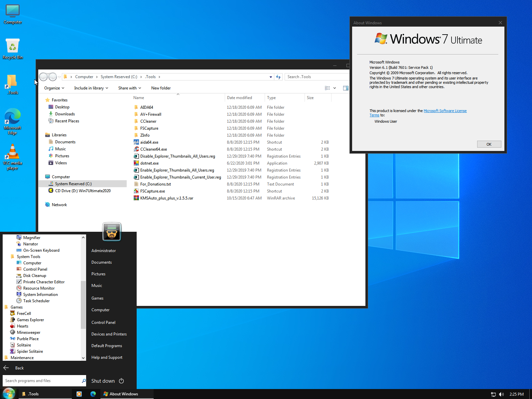Start Resource Monitor from the Start menu
This screenshot has height=399, width=532.
point(38,288)
